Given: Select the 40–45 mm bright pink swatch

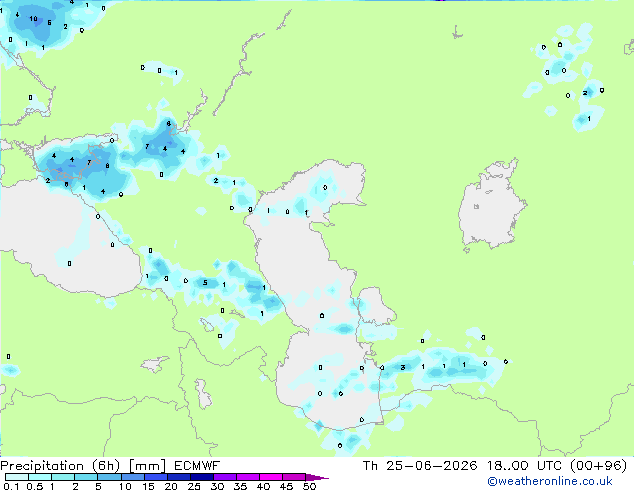Looking at the screenshot, I should (271, 477).
